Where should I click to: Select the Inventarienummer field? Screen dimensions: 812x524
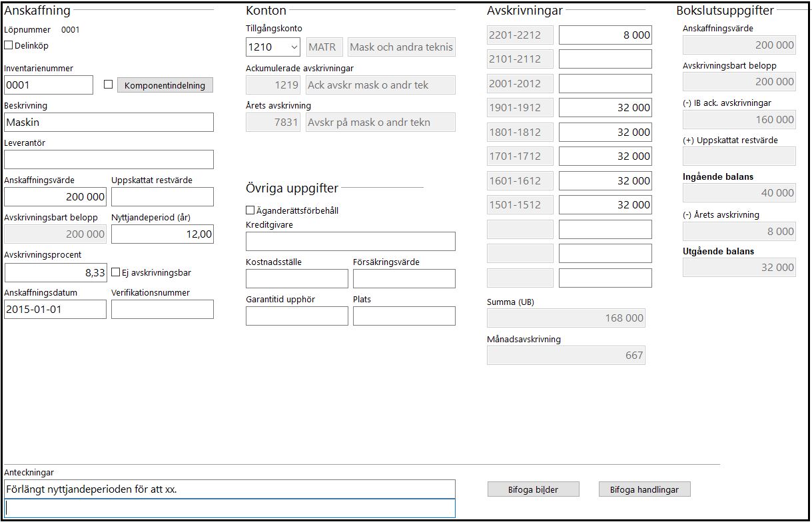(x=49, y=85)
